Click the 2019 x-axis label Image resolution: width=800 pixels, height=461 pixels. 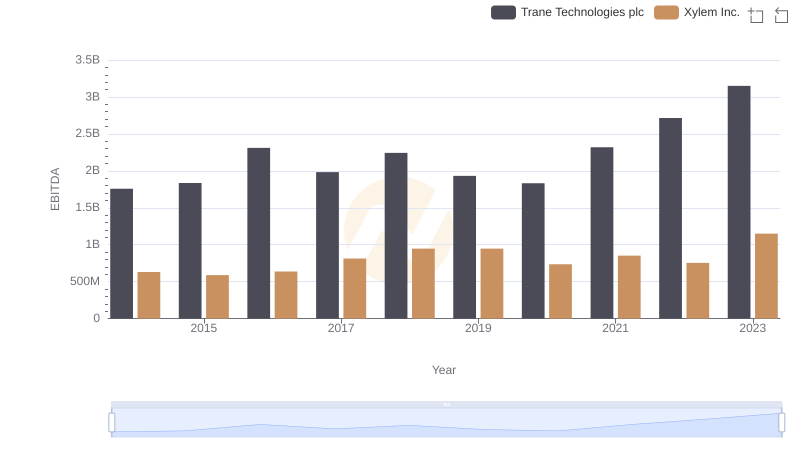click(478, 328)
